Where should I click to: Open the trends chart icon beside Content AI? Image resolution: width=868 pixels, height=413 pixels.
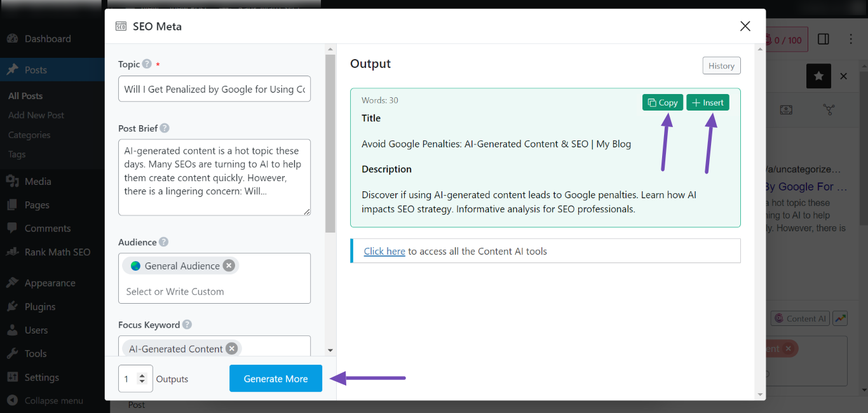(840, 318)
